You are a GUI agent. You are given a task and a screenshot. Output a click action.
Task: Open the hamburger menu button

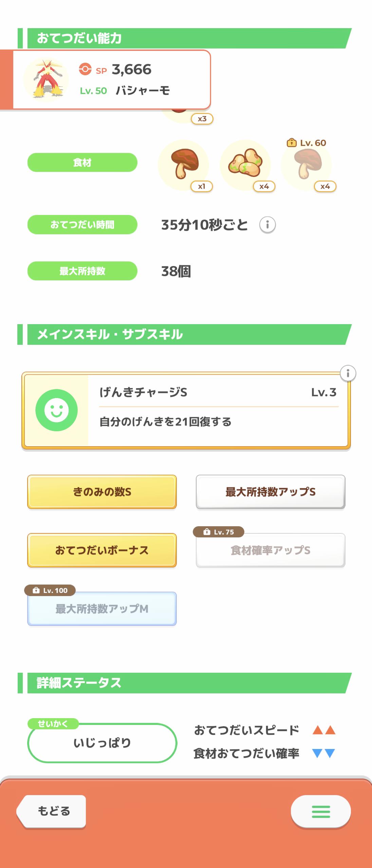tap(320, 812)
